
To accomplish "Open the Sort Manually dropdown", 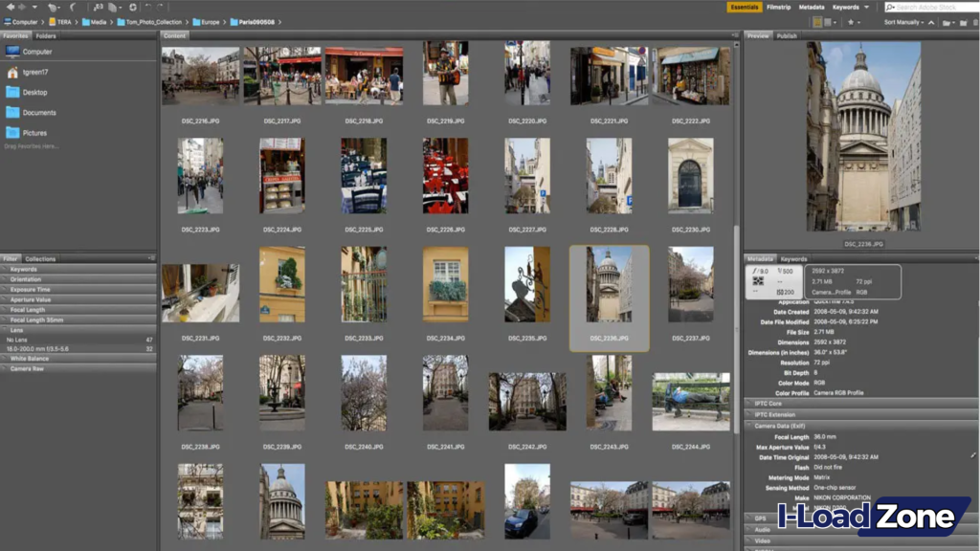I will pyautogui.click(x=904, y=22).
